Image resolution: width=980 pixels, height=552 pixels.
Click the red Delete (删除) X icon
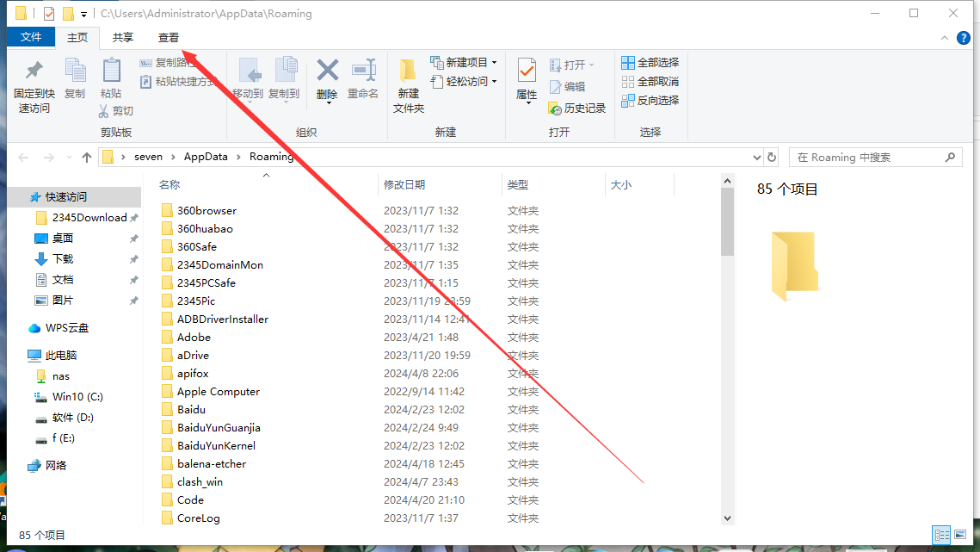[327, 71]
